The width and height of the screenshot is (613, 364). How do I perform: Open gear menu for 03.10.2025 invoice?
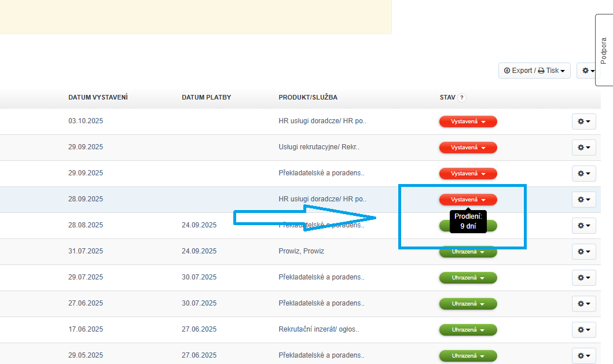coord(583,122)
